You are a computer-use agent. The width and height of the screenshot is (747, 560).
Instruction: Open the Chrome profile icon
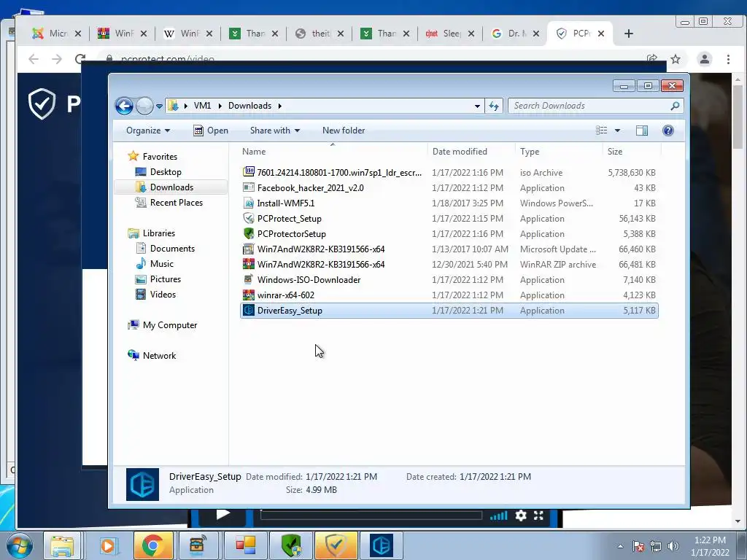click(x=704, y=59)
